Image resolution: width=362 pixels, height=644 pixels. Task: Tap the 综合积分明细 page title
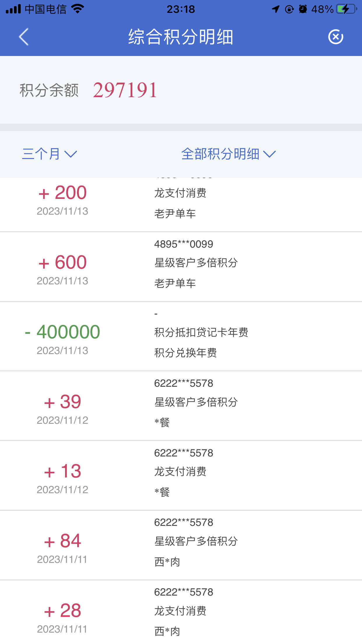(x=181, y=37)
